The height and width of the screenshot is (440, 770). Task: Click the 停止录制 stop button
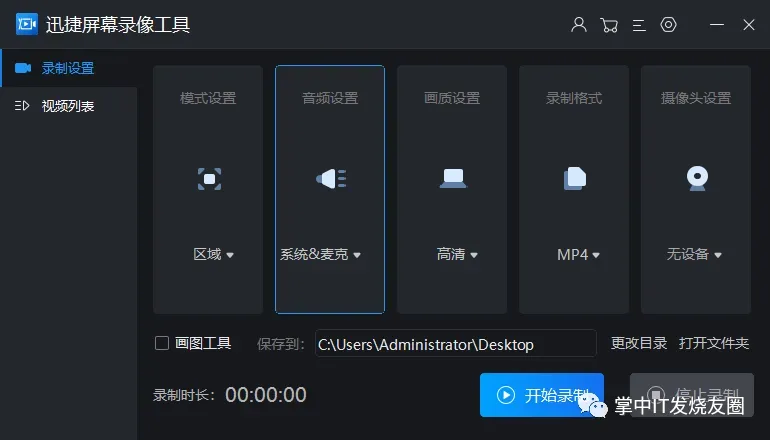coord(692,395)
